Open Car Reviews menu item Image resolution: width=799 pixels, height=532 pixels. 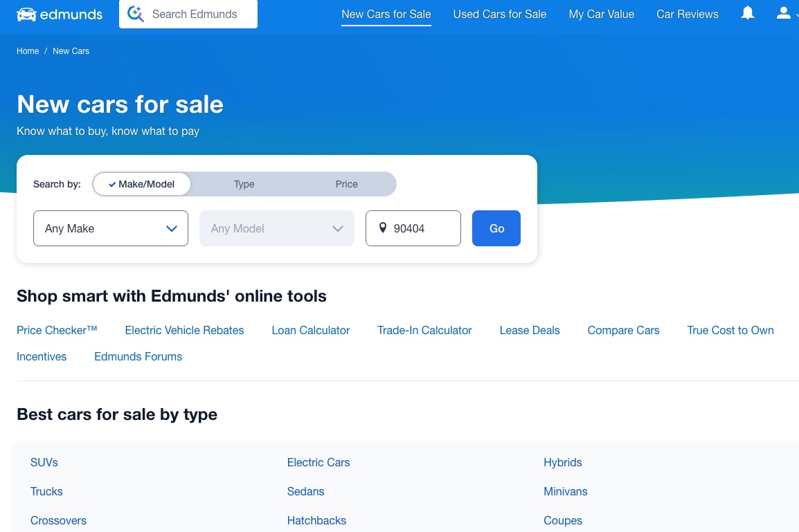click(688, 15)
